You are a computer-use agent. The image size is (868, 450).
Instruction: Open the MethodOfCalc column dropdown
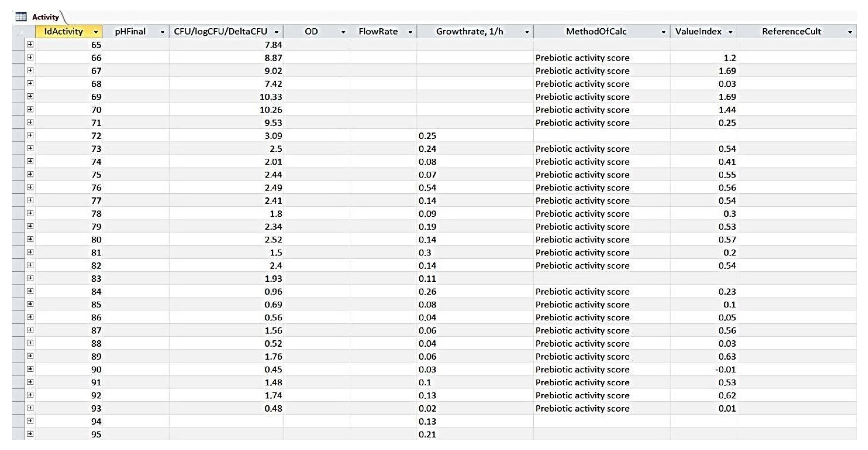pyautogui.click(x=663, y=32)
